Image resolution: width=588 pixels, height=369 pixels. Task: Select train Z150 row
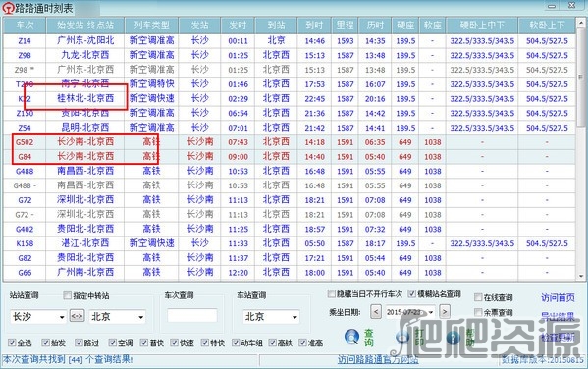point(289,113)
